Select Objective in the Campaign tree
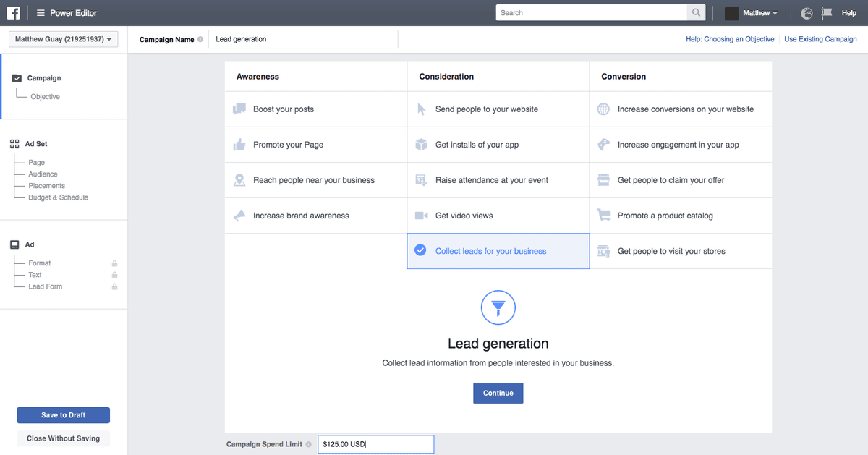The image size is (868, 455). click(x=45, y=97)
